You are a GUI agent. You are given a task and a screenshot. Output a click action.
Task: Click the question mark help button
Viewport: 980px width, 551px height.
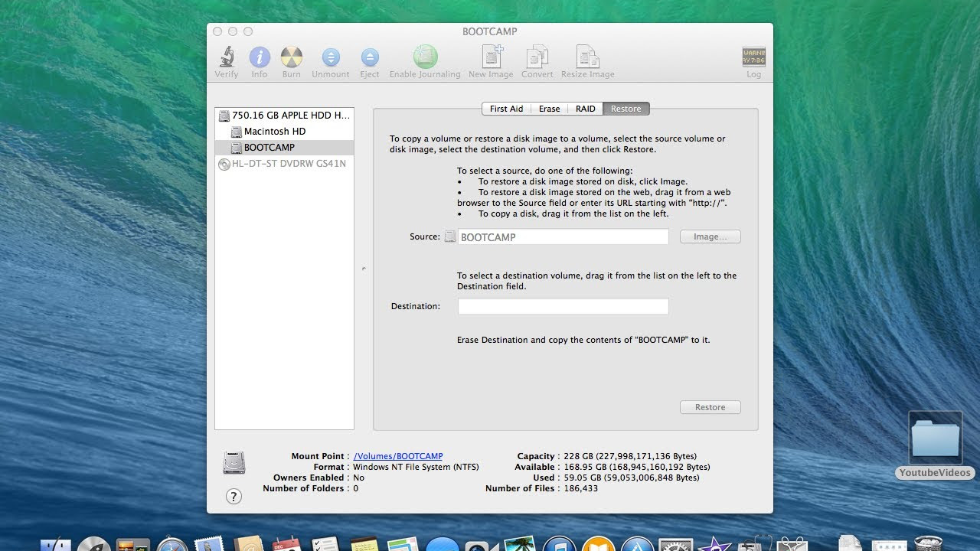234,496
